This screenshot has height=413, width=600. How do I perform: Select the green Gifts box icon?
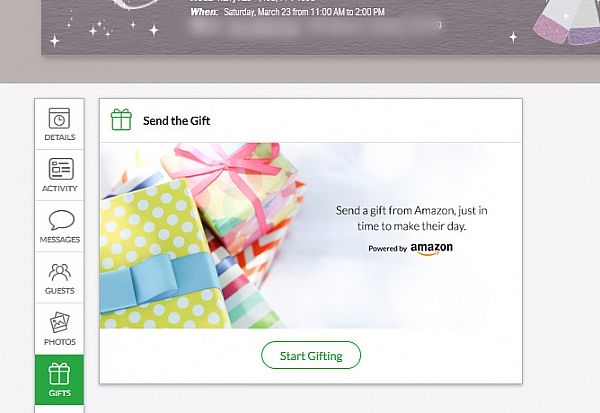click(x=59, y=374)
